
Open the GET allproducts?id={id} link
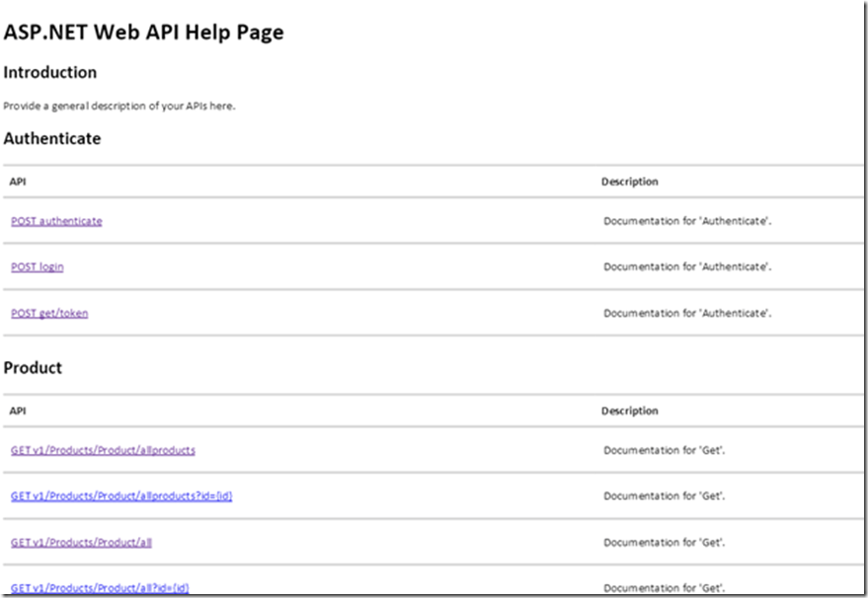(x=121, y=496)
